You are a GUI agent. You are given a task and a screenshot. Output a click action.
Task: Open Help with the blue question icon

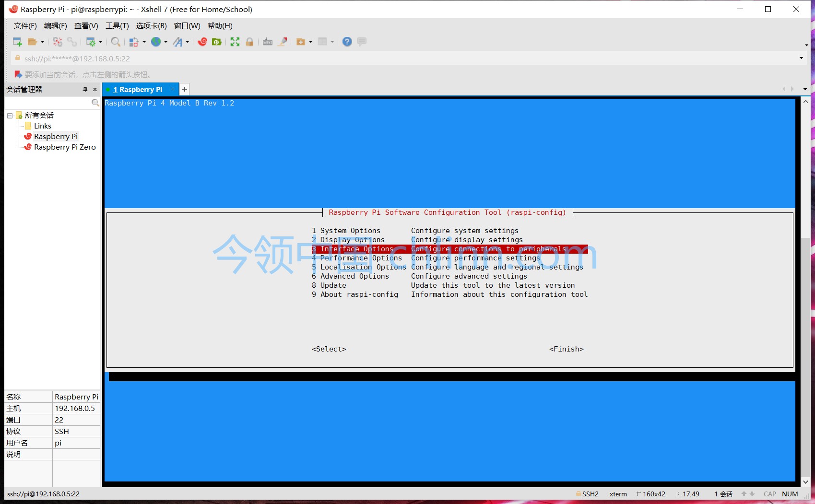(347, 42)
